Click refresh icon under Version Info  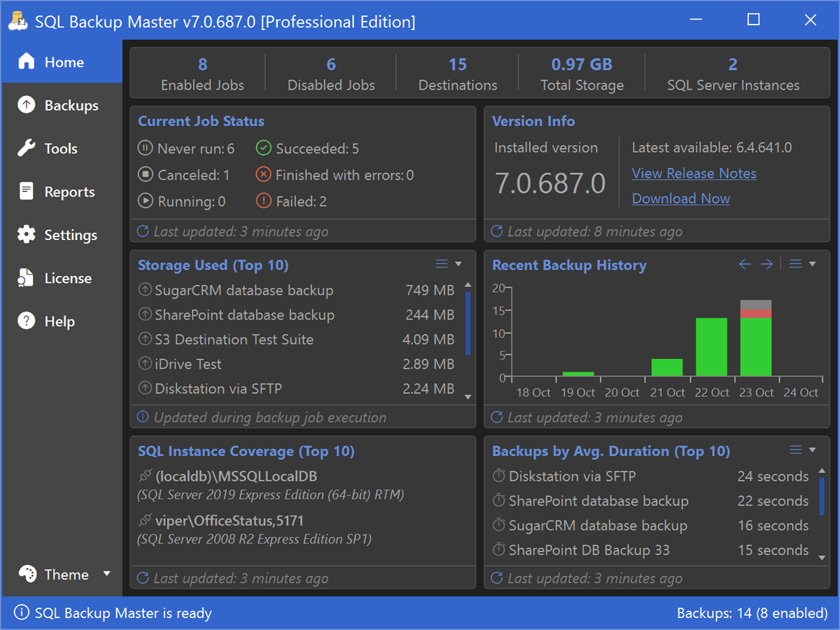point(497,232)
